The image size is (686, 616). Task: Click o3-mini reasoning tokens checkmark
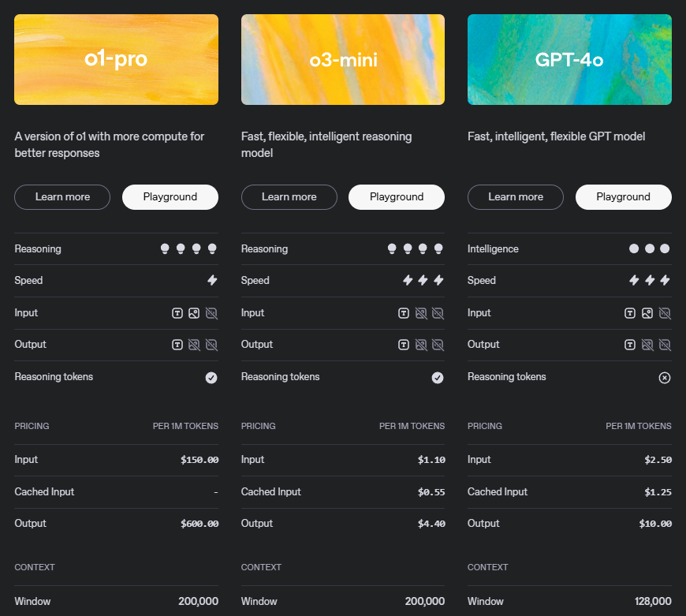(438, 378)
